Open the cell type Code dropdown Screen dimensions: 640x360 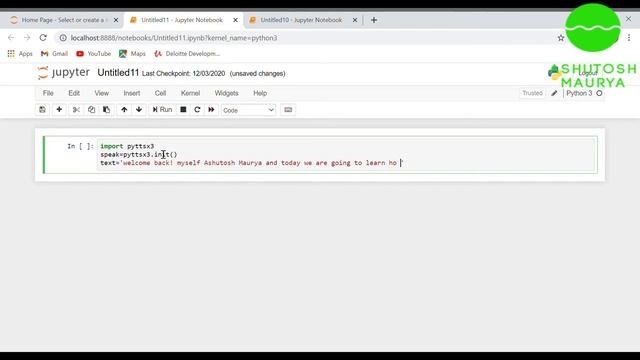tap(248, 110)
